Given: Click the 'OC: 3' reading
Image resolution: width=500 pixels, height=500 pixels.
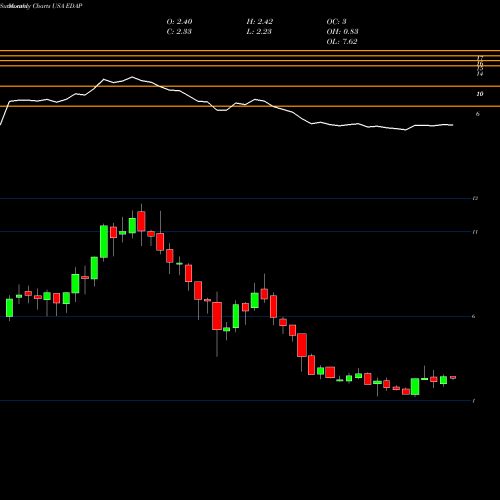Looking at the screenshot, I should click(336, 21).
